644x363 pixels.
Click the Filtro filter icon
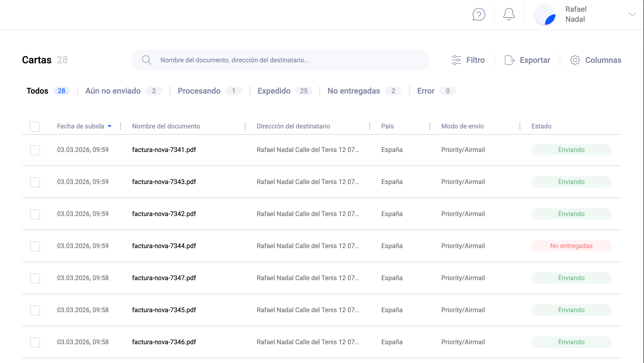(456, 60)
